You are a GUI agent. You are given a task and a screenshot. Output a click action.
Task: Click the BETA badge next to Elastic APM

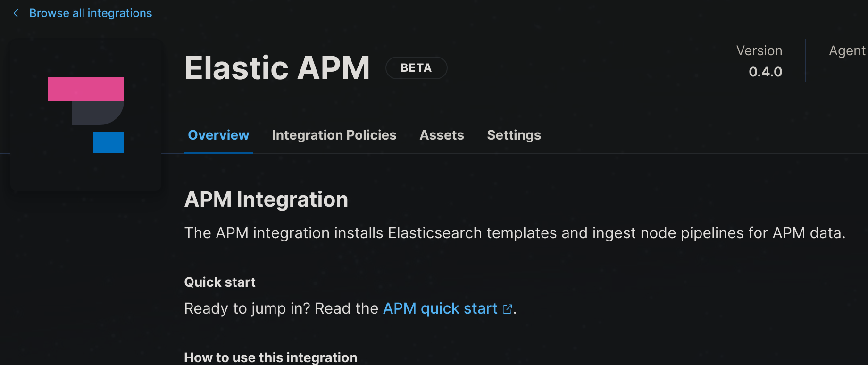click(416, 67)
